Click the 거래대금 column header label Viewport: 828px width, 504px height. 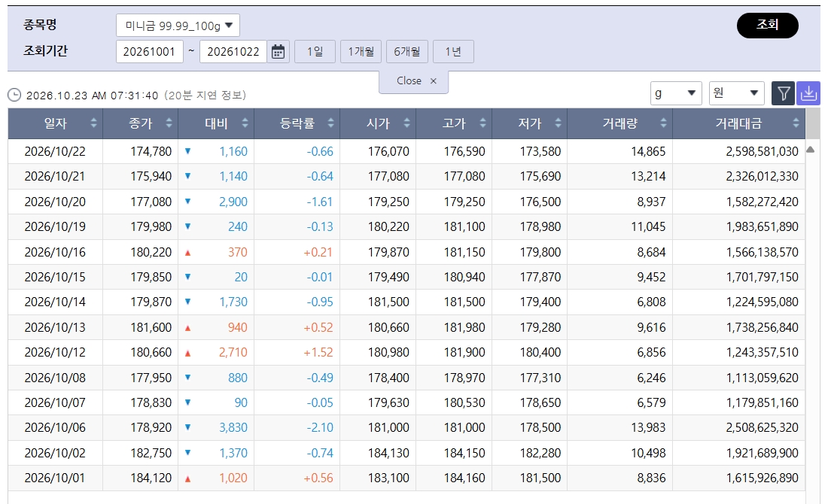pyautogui.click(x=738, y=123)
